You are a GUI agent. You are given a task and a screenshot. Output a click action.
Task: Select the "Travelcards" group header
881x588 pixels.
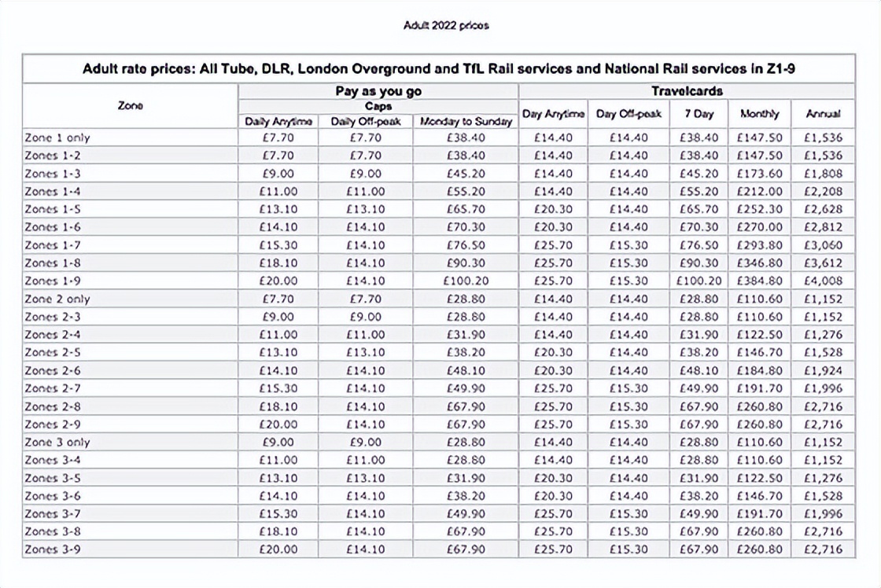click(x=687, y=91)
